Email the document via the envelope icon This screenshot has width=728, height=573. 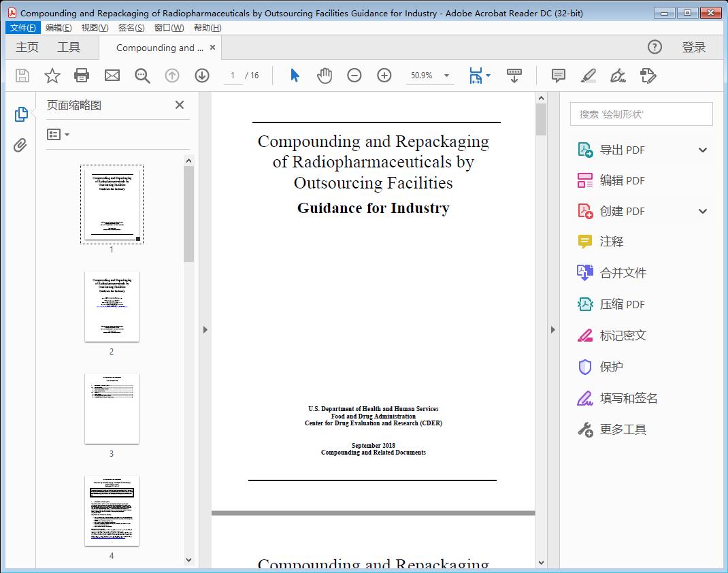(112, 76)
